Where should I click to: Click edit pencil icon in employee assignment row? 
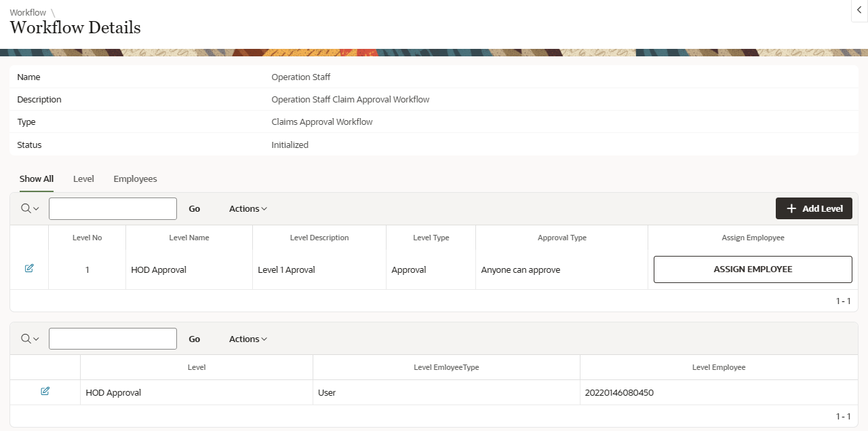pos(45,392)
